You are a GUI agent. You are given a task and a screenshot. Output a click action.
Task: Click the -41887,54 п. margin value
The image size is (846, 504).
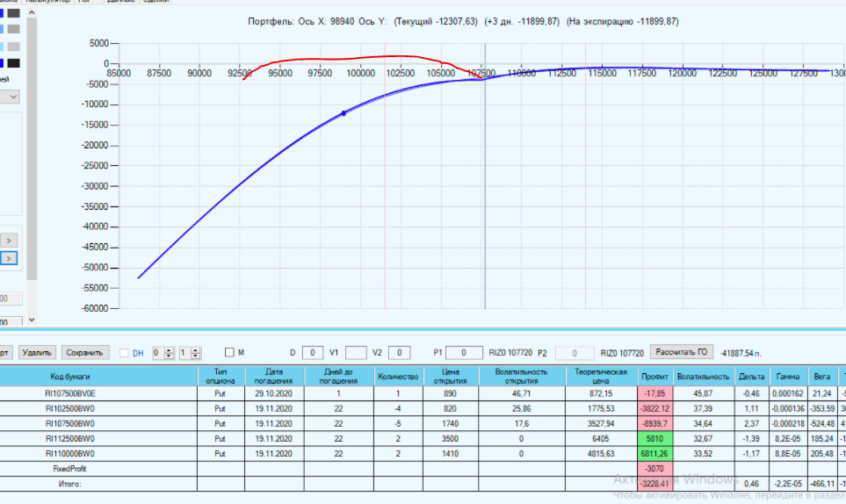(741, 354)
